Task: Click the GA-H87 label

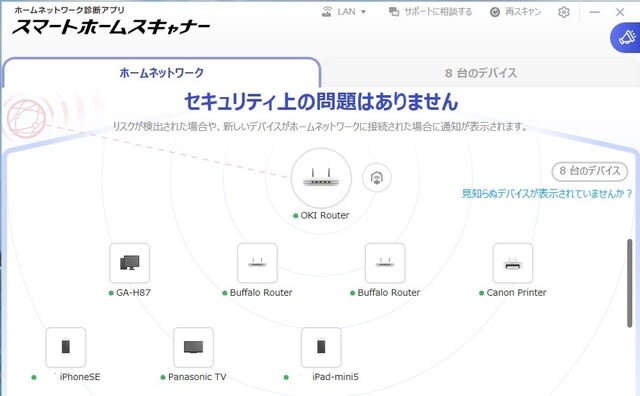Action: click(133, 293)
